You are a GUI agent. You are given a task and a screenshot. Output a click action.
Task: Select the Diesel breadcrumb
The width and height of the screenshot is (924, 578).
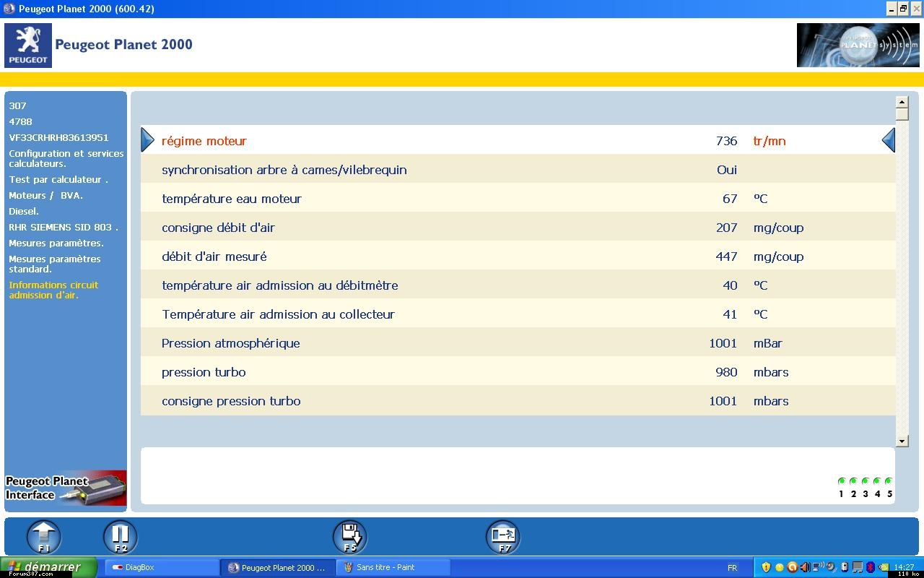tap(24, 211)
